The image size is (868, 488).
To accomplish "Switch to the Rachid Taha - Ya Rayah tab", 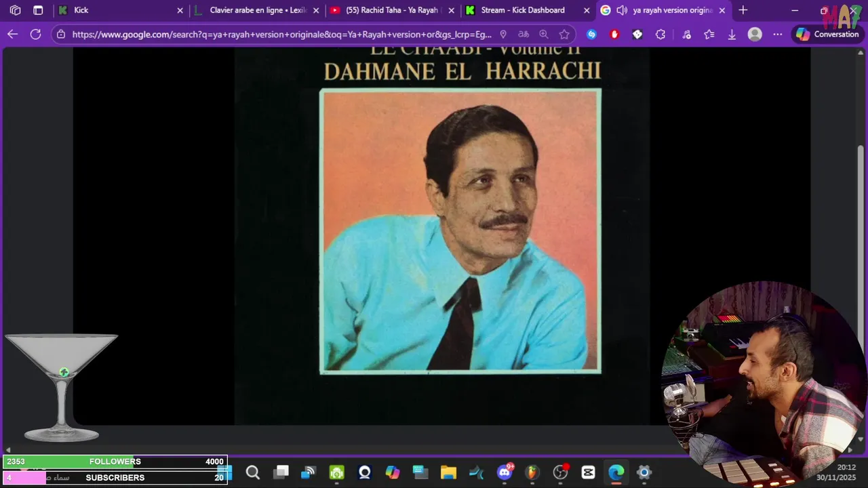I will pyautogui.click(x=392, y=10).
